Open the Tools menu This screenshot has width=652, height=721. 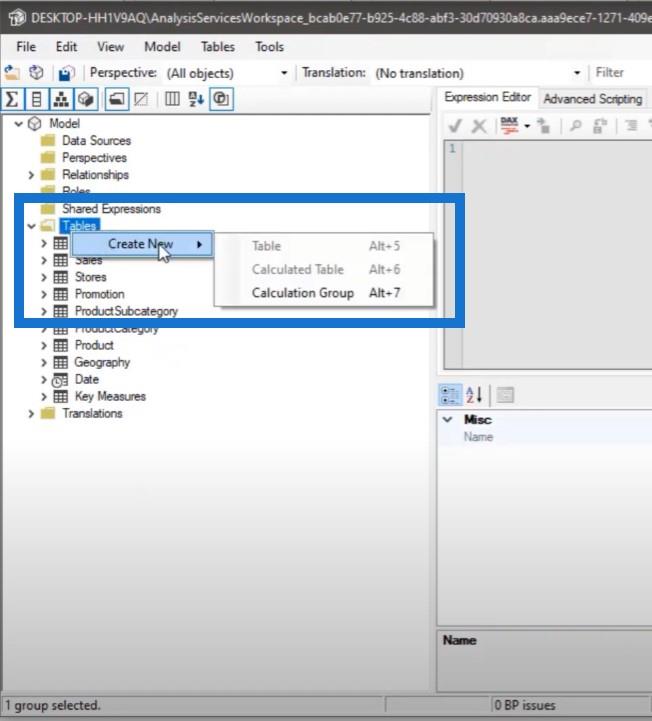pos(269,47)
